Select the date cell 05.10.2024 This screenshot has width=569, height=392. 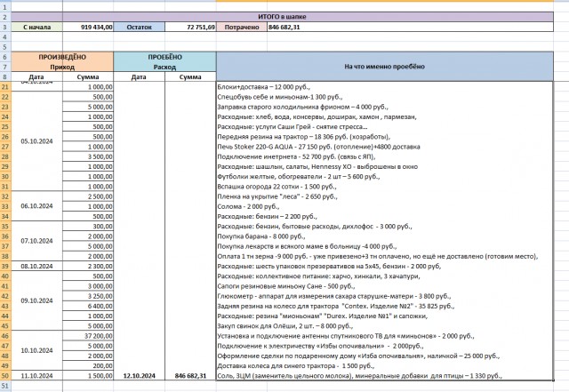36,141
